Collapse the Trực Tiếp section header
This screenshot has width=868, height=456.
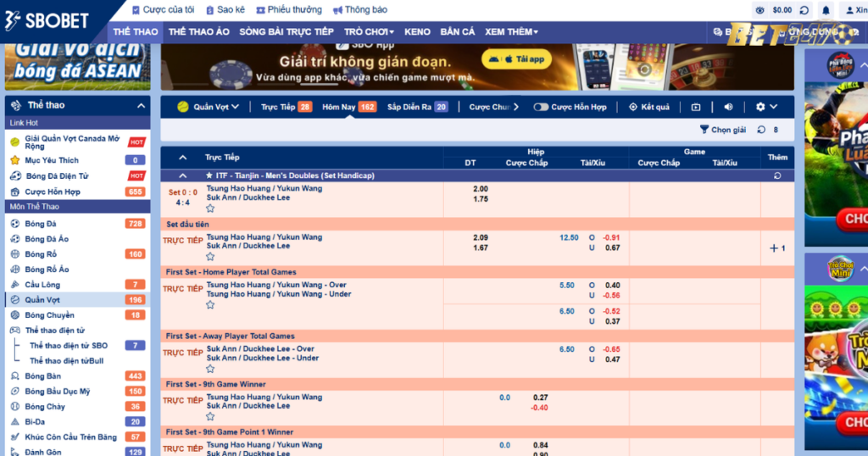click(x=183, y=158)
